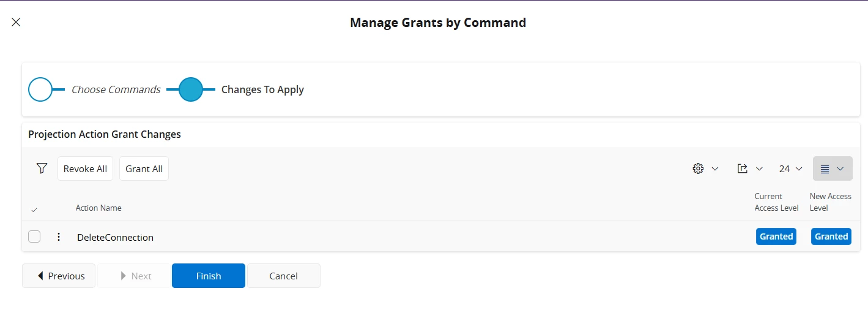The height and width of the screenshot is (310, 868).
Task: Toggle select-all checkmark in table header
Action: (34, 210)
